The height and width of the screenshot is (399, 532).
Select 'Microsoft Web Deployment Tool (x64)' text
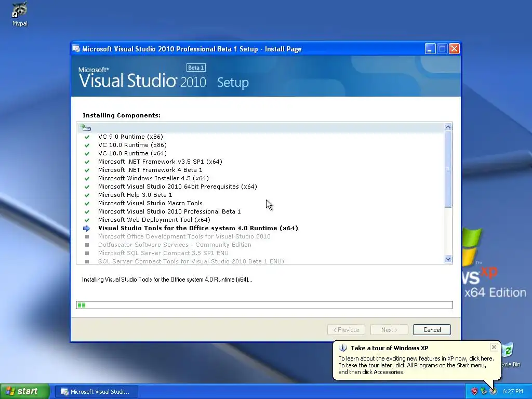click(x=154, y=220)
